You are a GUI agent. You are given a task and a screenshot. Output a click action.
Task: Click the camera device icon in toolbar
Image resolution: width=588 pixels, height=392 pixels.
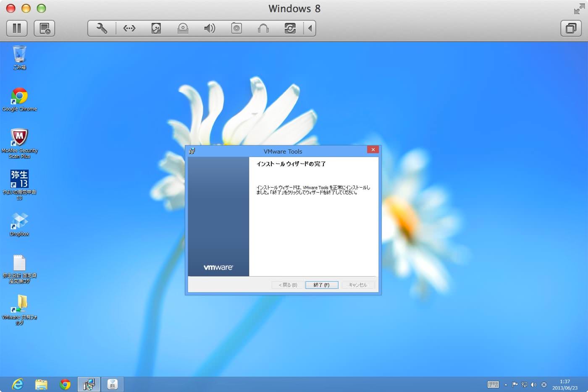pos(236,28)
